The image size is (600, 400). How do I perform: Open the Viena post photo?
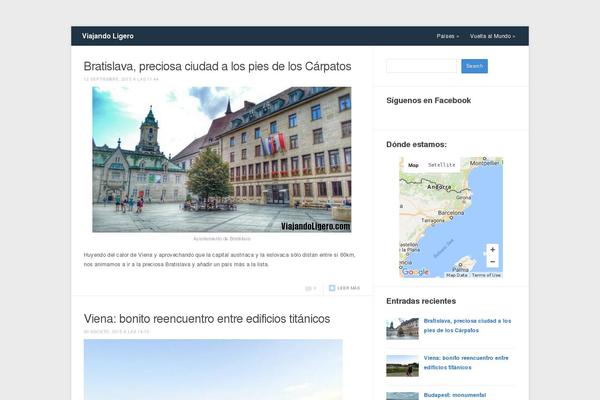(213, 369)
